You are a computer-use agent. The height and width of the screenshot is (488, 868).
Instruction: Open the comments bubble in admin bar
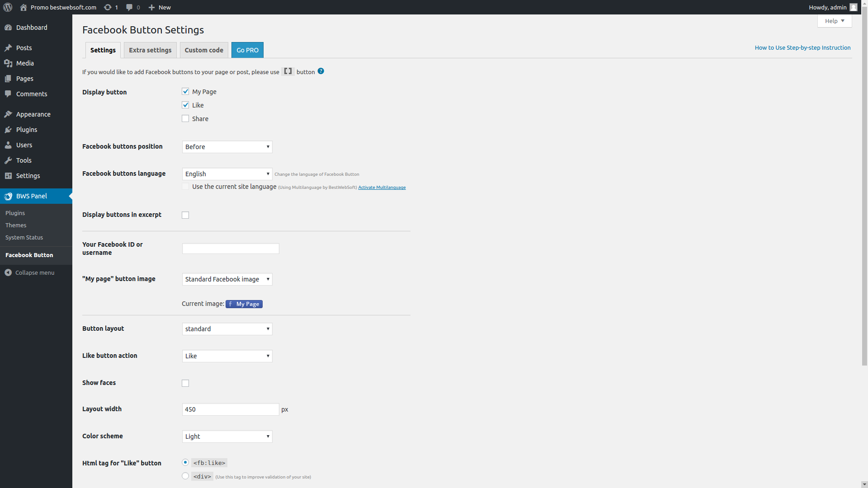pyautogui.click(x=129, y=7)
